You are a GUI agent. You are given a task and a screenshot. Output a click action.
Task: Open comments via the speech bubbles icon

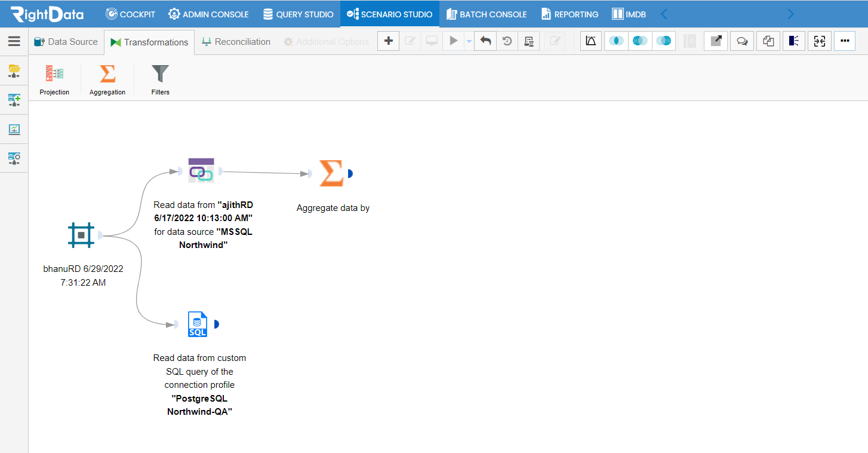click(x=742, y=41)
